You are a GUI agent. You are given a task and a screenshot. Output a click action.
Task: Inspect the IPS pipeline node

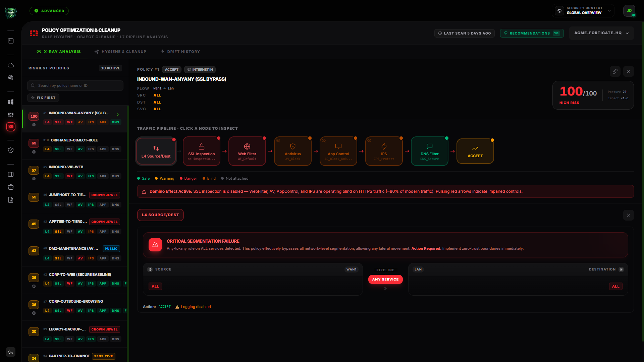[x=384, y=151]
